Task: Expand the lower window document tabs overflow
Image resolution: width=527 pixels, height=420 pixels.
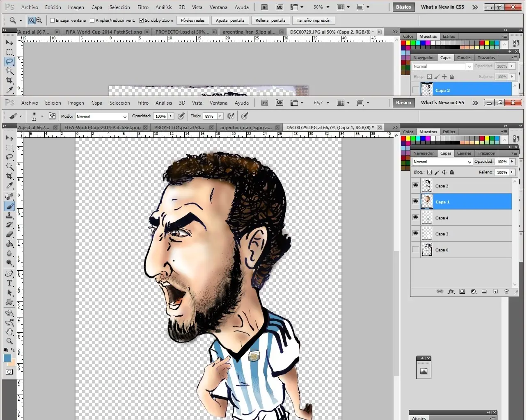Action: point(395,127)
